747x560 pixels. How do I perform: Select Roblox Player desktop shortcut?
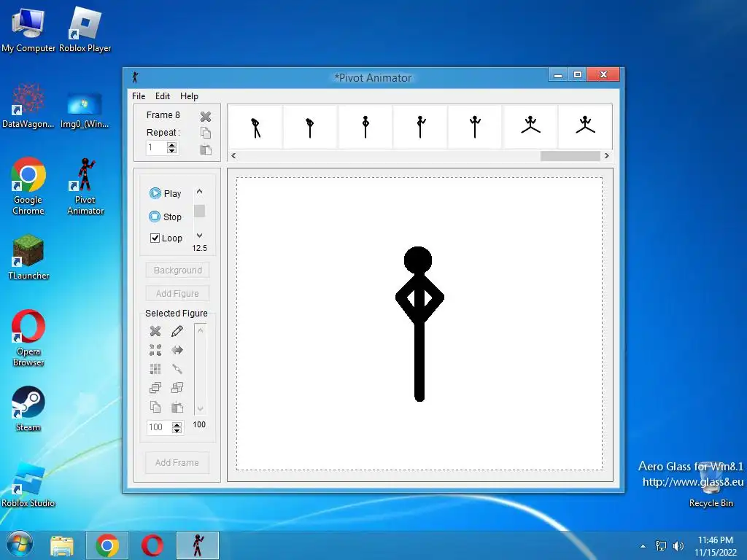[85, 28]
